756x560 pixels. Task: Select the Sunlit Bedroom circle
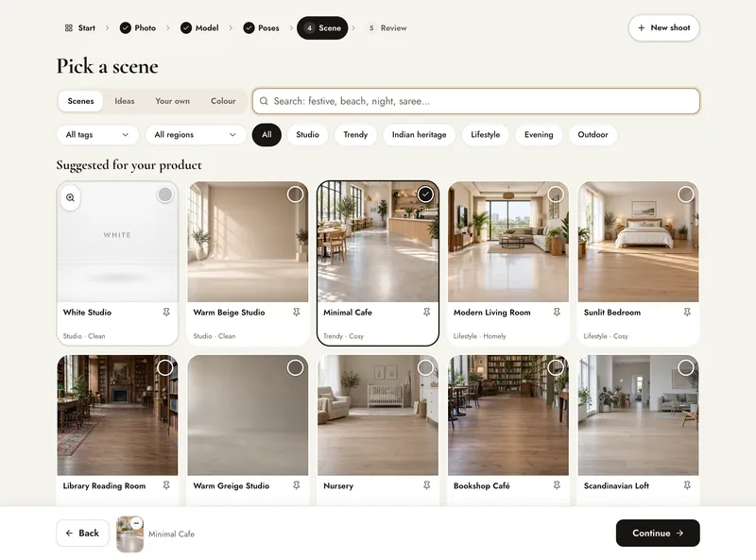686,195
